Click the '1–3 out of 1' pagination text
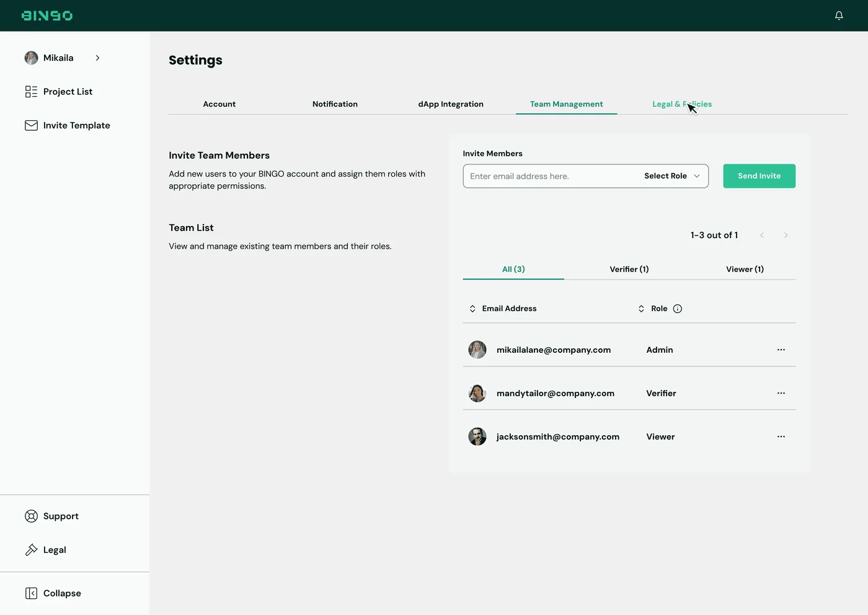This screenshot has width=868, height=615. (x=714, y=235)
